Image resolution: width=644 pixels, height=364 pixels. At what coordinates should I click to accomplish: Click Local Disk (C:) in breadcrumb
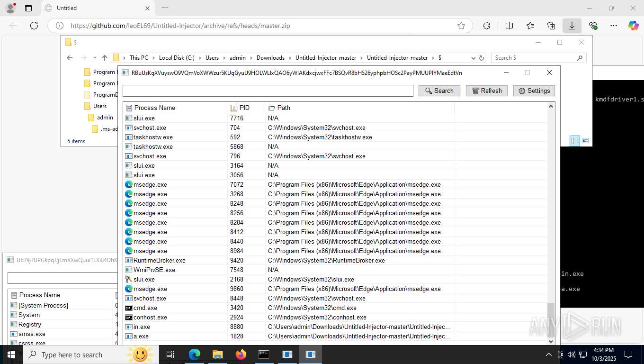pyautogui.click(x=177, y=58)
